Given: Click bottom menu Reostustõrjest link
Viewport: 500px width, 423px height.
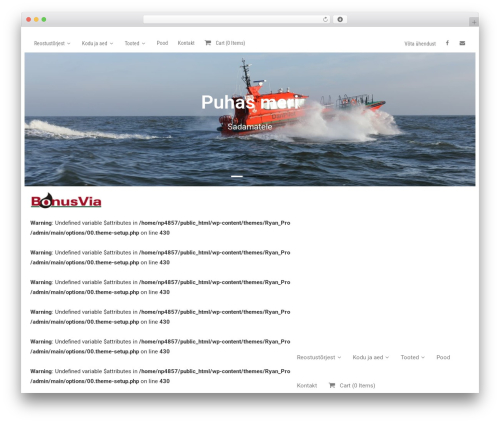Looking at the screenshot, I should pos(316,357).
